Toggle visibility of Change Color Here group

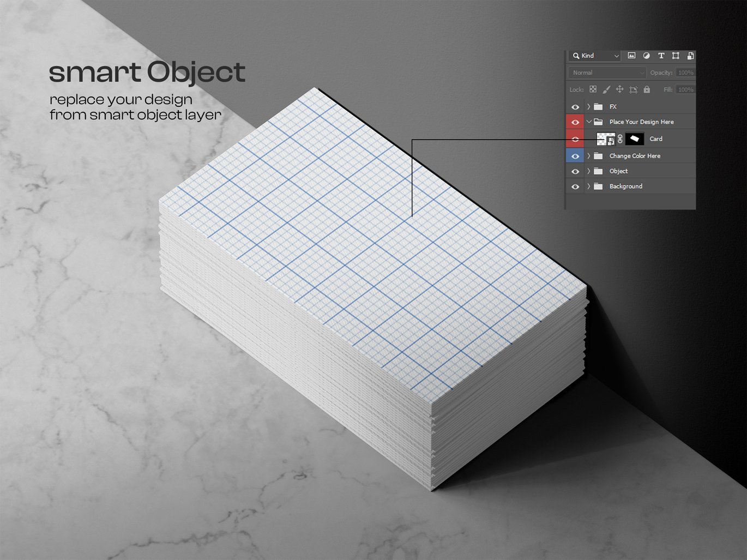coord(575,156)
